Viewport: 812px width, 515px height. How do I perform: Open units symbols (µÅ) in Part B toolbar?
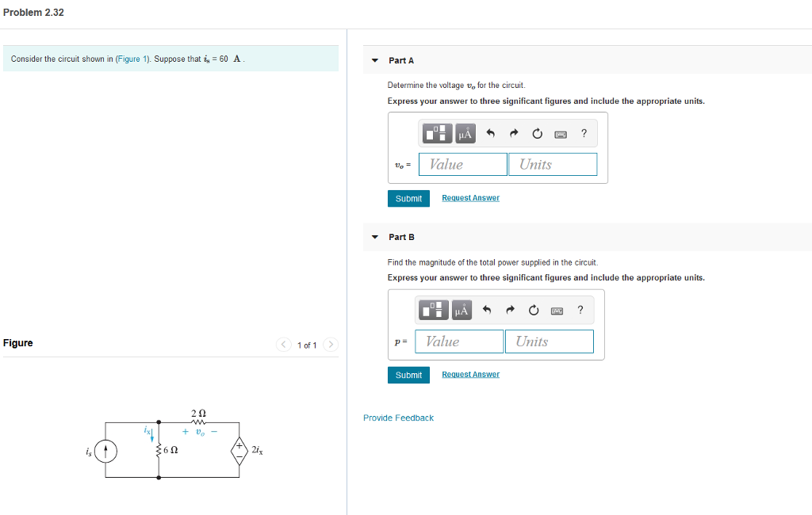coord(462,310)
